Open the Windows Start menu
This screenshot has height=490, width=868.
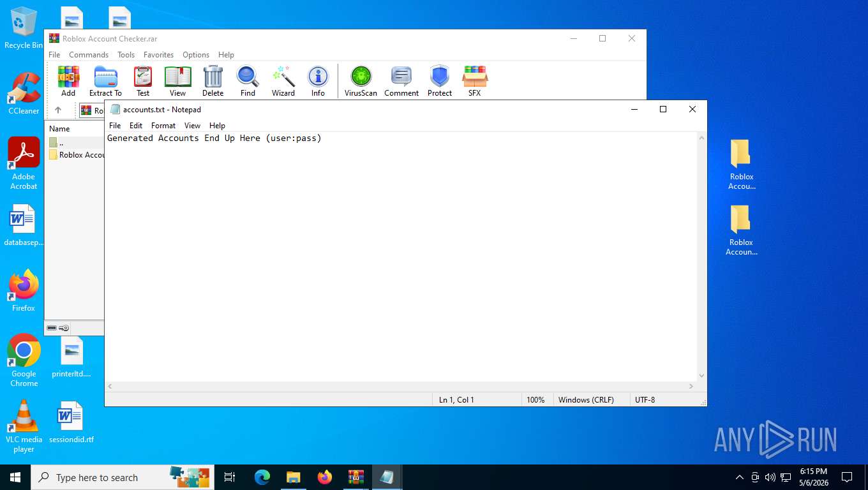point(15,477)
